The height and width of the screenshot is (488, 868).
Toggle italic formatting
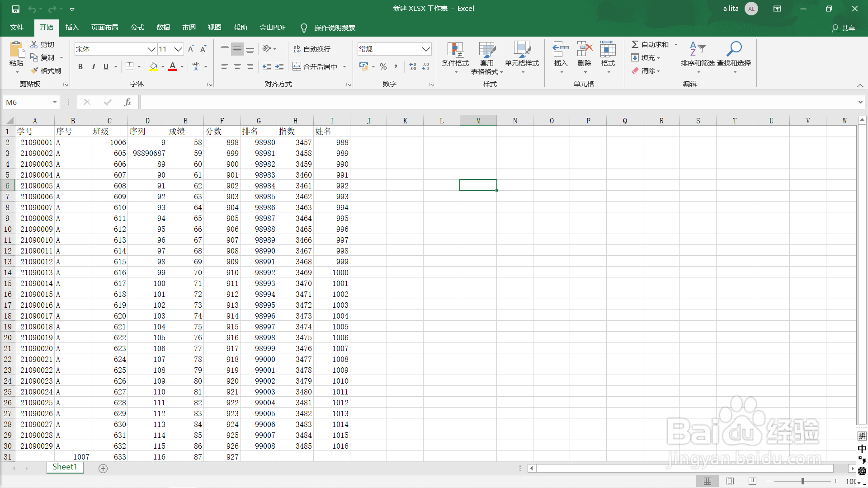pyautogui.click(x=93, y=66)
